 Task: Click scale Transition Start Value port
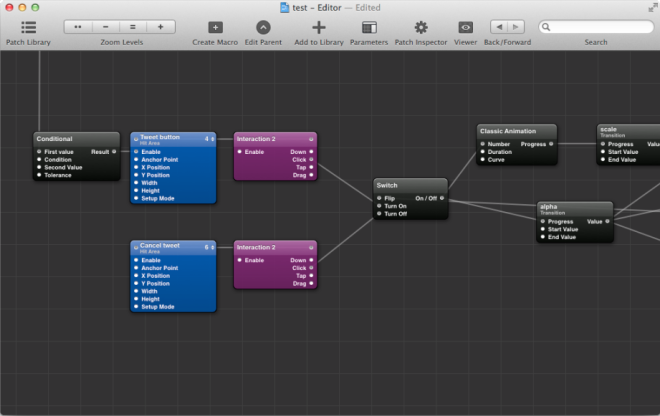(603, 152)
